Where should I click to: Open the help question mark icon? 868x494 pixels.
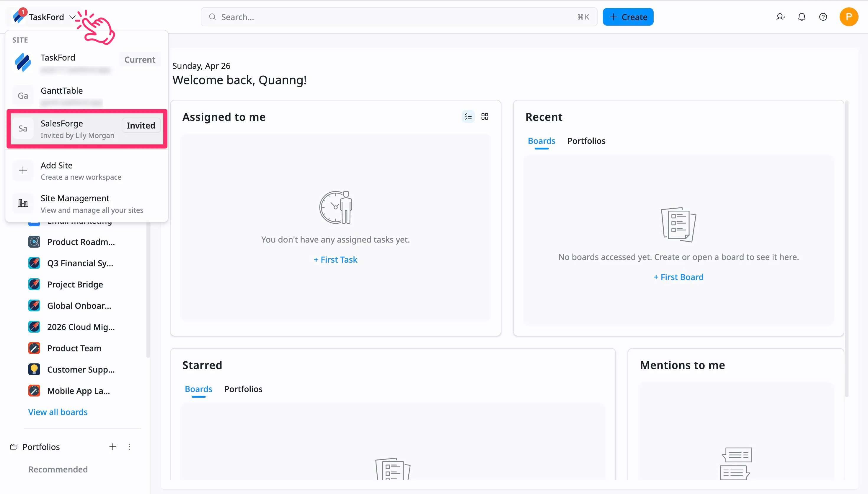823,17
